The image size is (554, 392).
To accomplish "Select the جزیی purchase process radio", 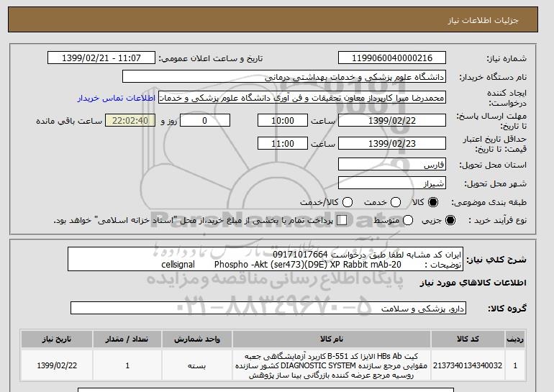I will click(450, 220).
